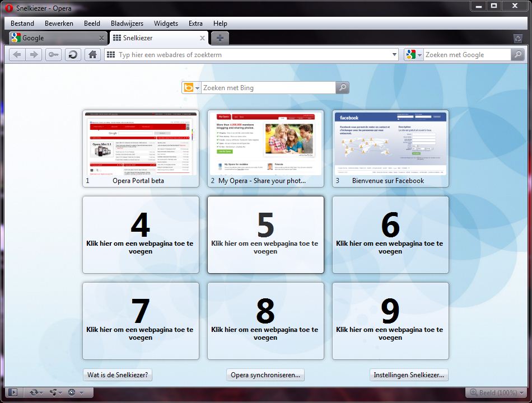This screenshot has width=532, height=403.
Task: Add a webpage to speed dial slot 6
Action: [x=390, y=235]
